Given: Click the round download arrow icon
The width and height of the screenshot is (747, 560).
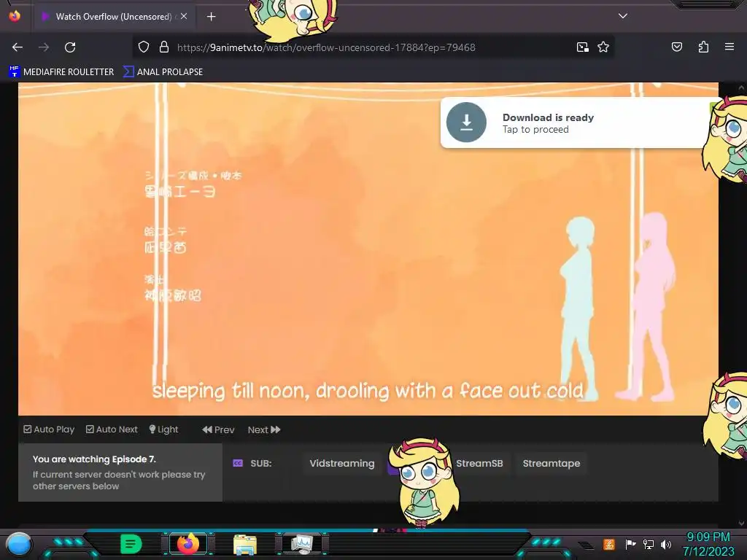Looking at the screenshot, I should point(466,122).
